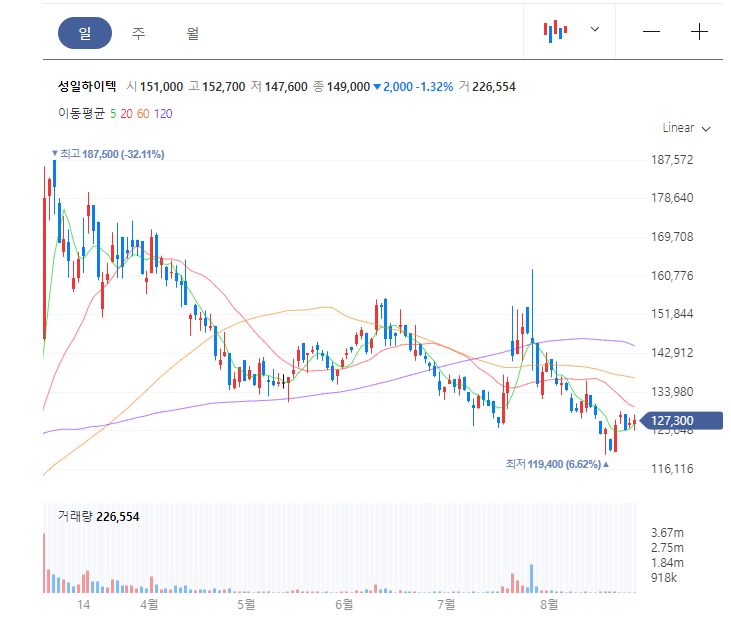The height and width of the screenshot is (640, 731).
Task: Click the closing price 149,000
Action: [348, 87]
